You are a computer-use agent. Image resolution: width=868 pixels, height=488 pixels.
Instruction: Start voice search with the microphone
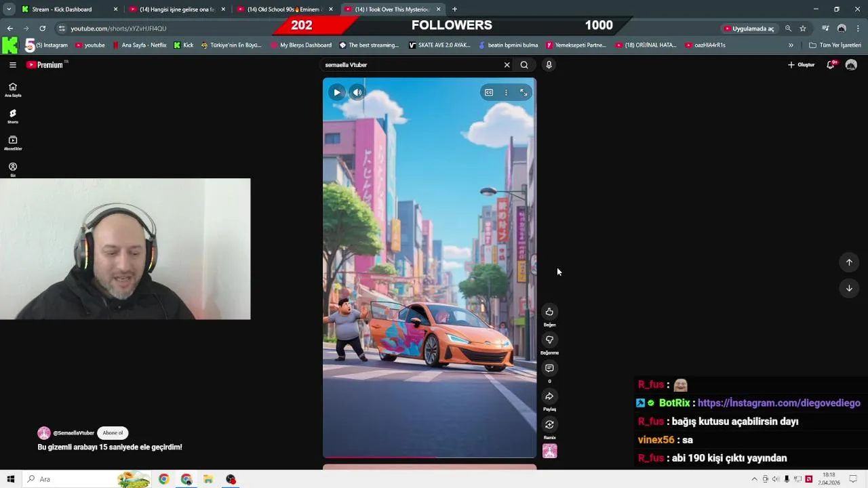(549, 65)
